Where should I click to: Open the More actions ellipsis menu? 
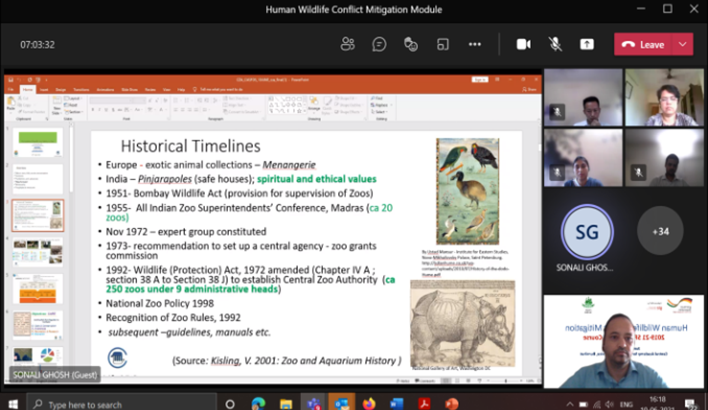(x=475, y=44)
